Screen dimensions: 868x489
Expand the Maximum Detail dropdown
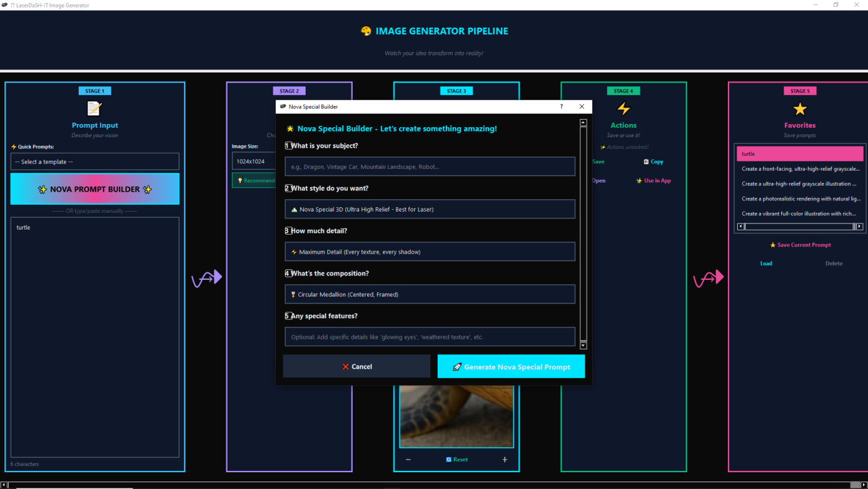pos(430,252)
